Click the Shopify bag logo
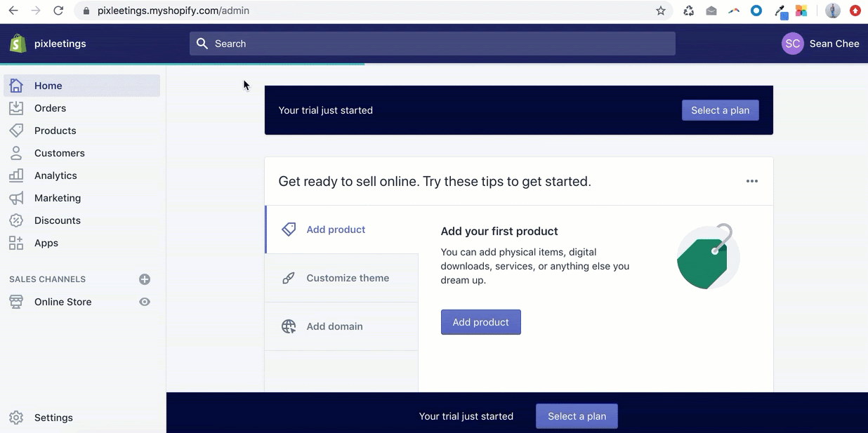Viewport: 868px width, 433px height. 17,43
